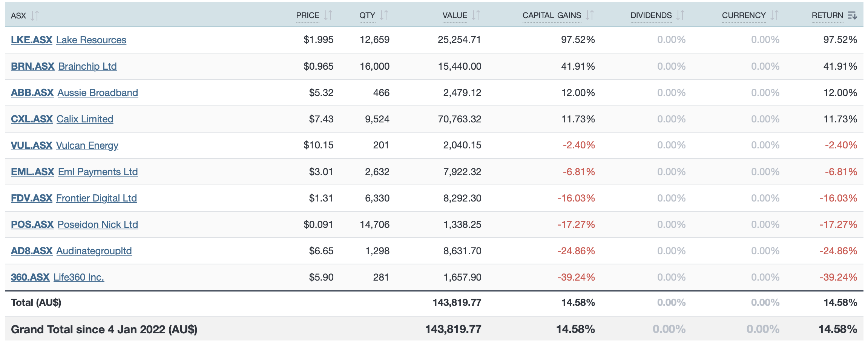Open the LKE.ASX ticker link
Viewport: 868px width, 345px height.
tap(31, 40)
